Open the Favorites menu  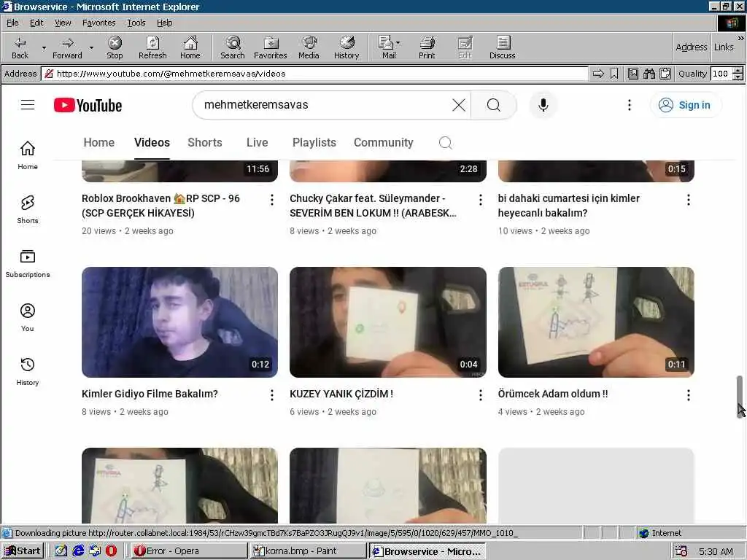(98, 23)
